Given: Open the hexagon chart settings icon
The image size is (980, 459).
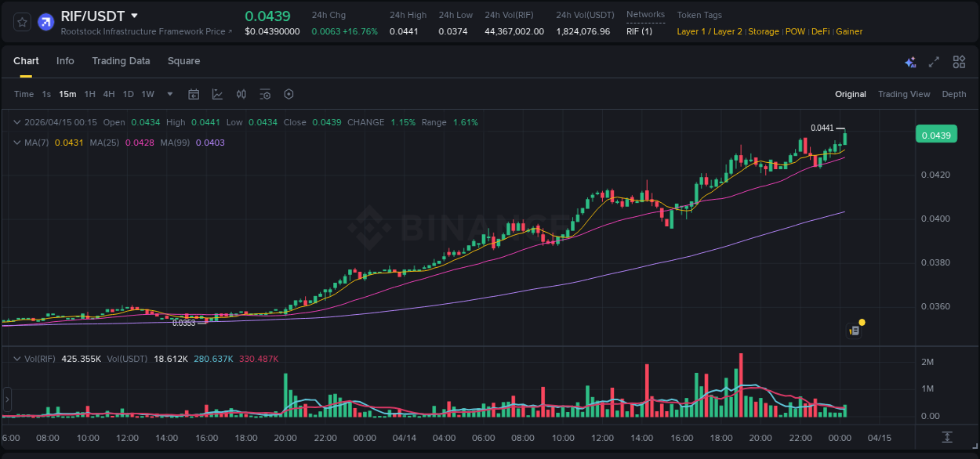Looking at the screenshot, I should [x=289, y=94].
